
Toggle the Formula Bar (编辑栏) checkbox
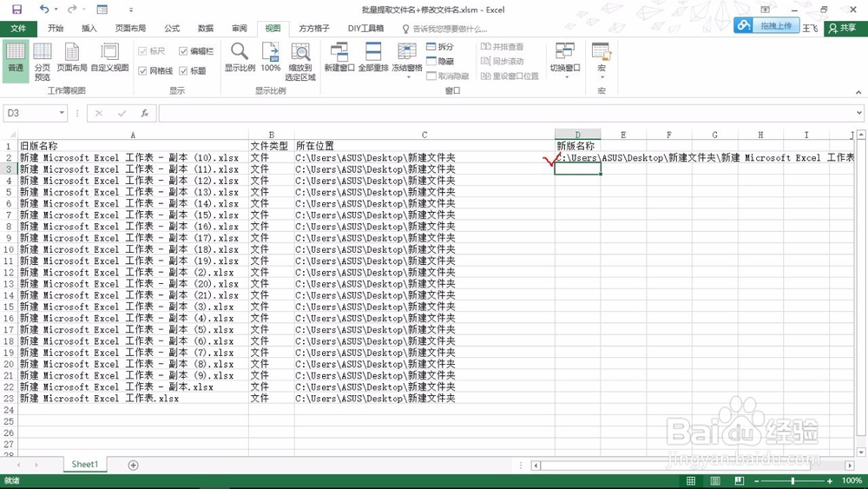(196, 51)
